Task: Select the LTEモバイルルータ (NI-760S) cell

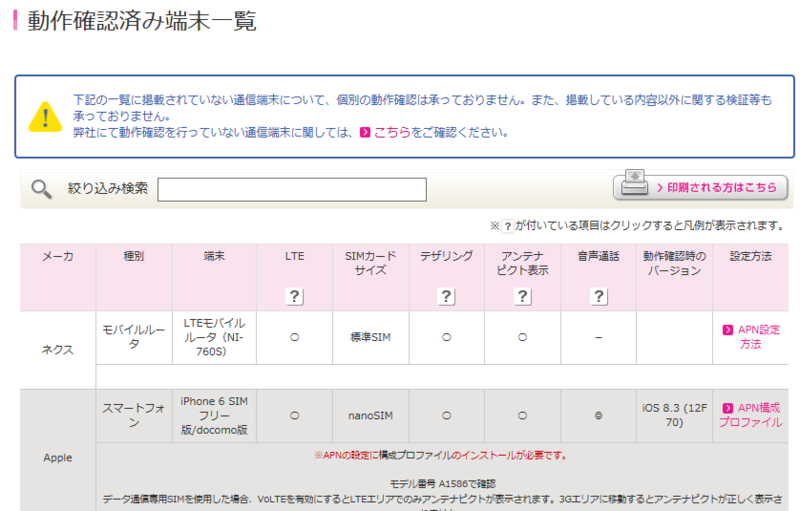Action: coord(214,337)
